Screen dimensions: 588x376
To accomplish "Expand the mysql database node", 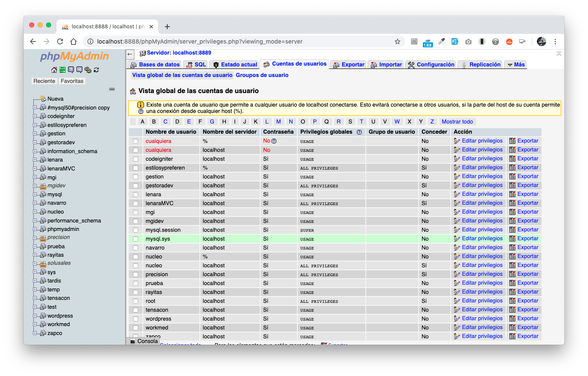I will click(x=35, y=195).
